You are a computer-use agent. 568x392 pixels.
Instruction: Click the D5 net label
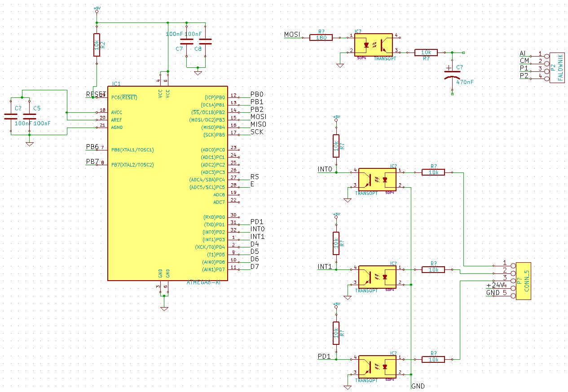(255, 251)
